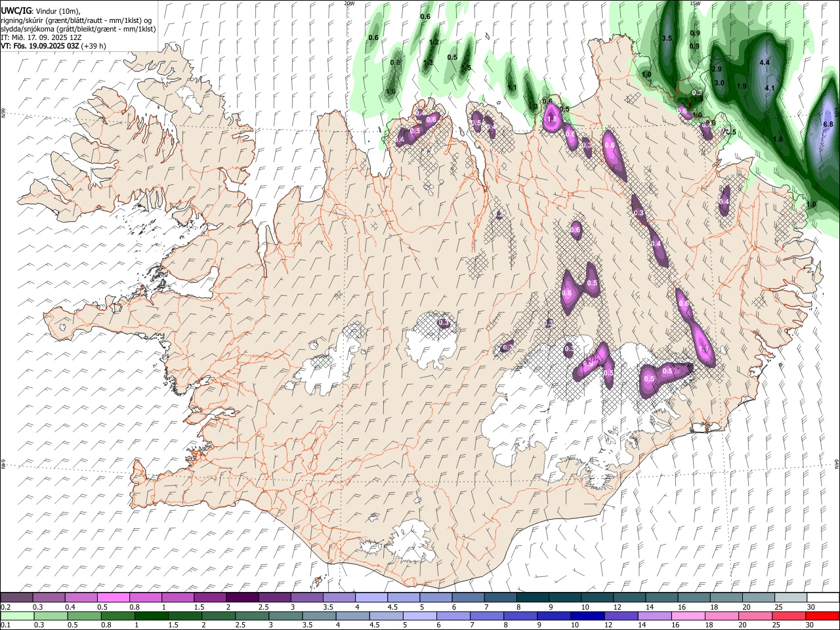Click the '20W' longitude label
The image size is (840, 630).
pyautogui.click(x=349, y=3)
